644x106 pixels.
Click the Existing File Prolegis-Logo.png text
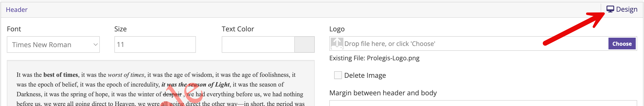(x=374, y=58)
